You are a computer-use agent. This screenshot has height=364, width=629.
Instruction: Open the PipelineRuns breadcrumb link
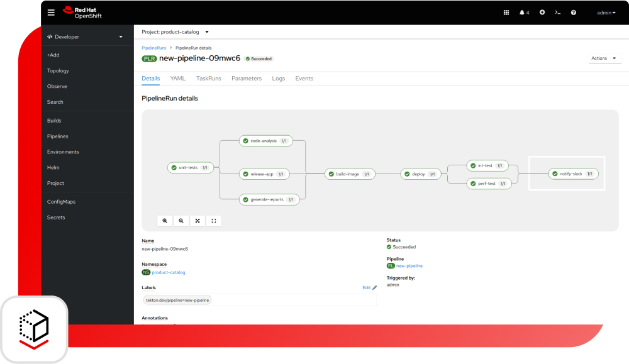point(154,47)
